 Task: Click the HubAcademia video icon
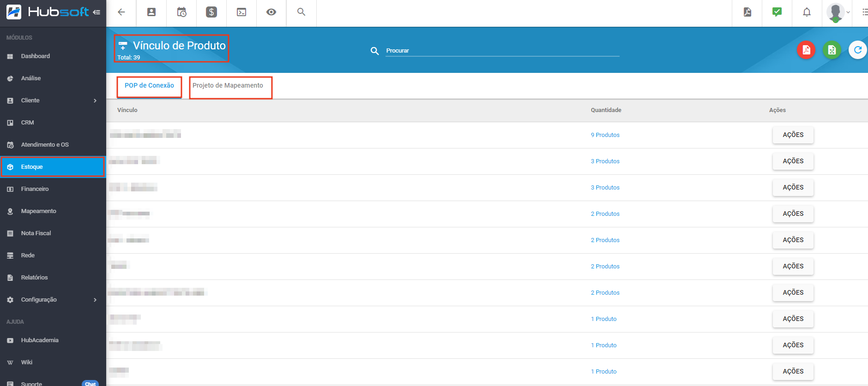coord(10,340)
